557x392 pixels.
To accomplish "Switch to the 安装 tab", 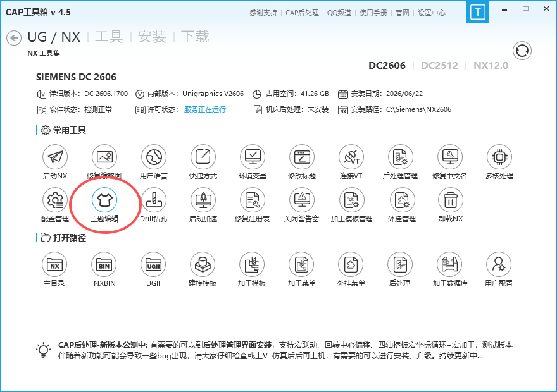I will point(152,37).
